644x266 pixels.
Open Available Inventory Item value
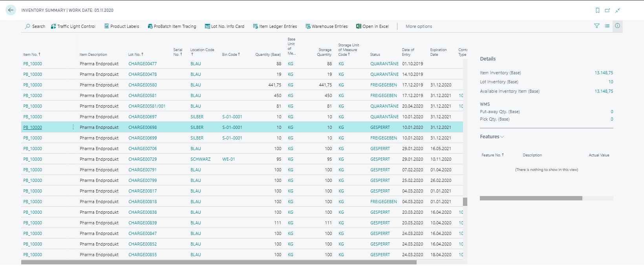click(604, 91)
